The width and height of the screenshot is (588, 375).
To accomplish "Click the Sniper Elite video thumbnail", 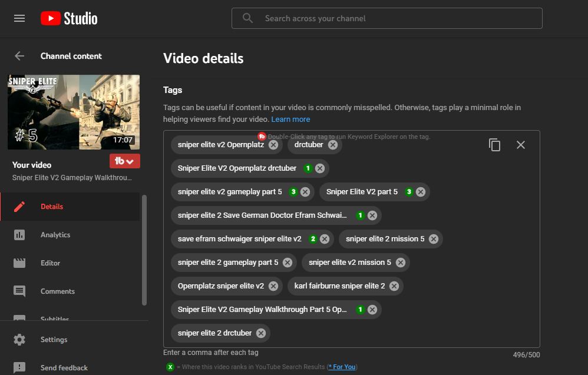I will coord(73,112).
